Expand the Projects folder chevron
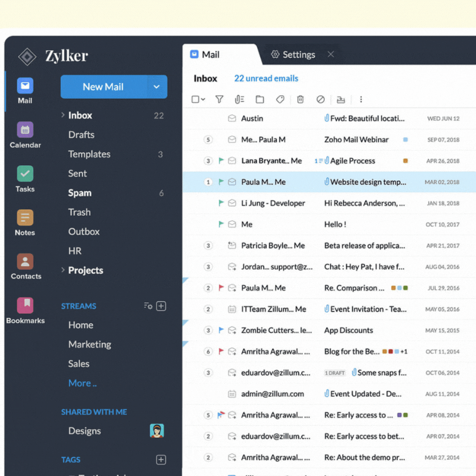The width and height of the screenshot is (476, 476). pyautogui.click(x=63, y=270)
